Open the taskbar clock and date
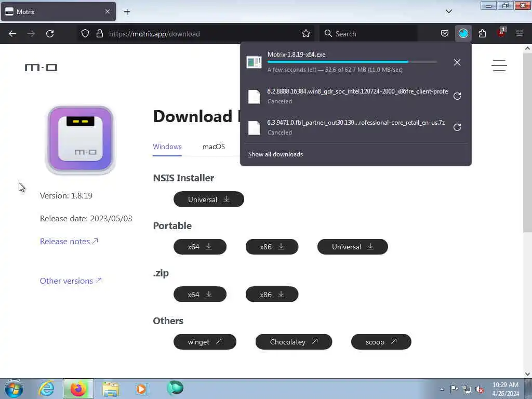 point(505,389)
